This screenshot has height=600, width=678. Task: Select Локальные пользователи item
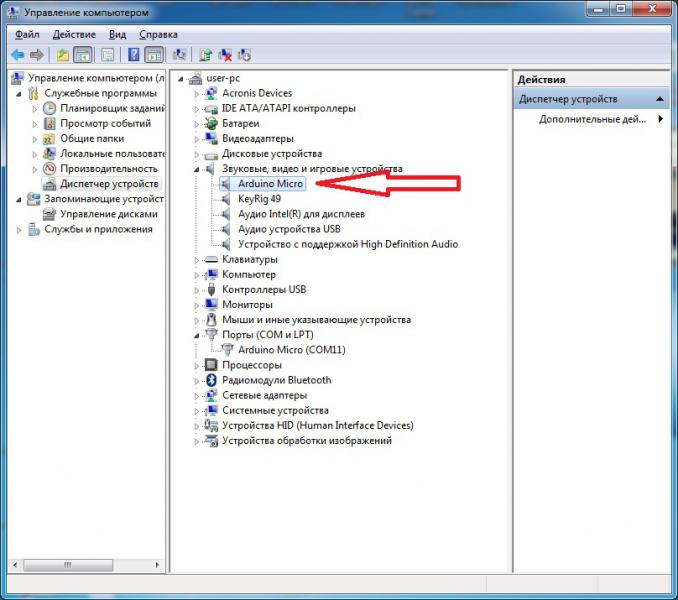[x=112, y=154]
